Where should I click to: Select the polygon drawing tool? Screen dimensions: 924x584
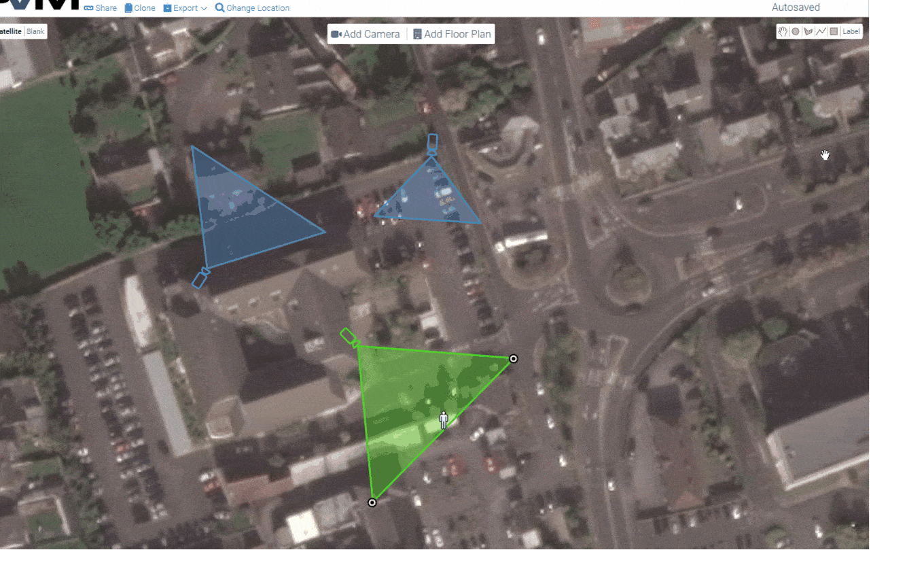[808, 31]
